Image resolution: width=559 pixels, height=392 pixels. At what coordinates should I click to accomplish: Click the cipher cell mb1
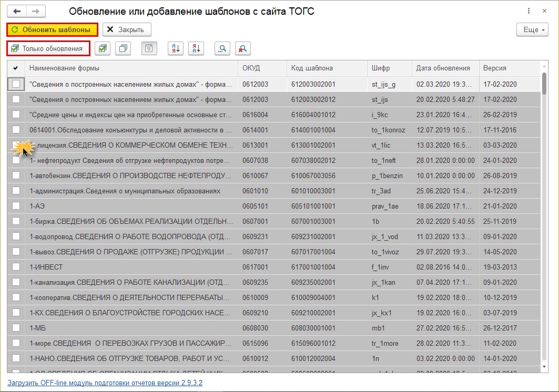[390, 328]
